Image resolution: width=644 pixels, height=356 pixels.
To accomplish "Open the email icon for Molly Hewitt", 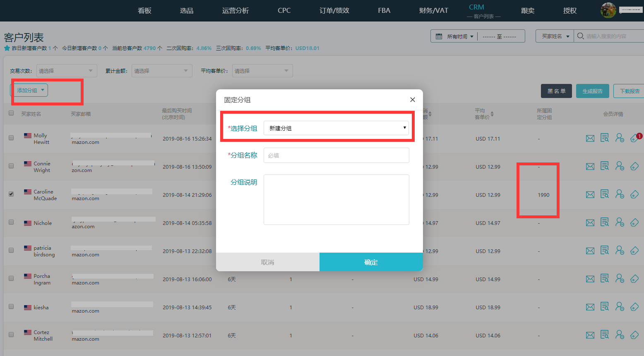I will point(590,138).
